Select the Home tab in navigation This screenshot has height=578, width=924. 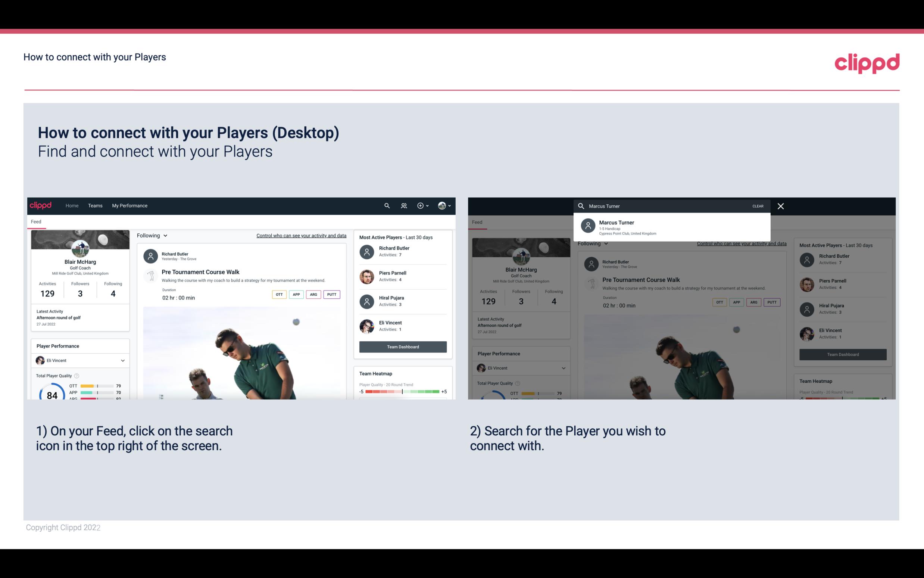click(71, 205)
